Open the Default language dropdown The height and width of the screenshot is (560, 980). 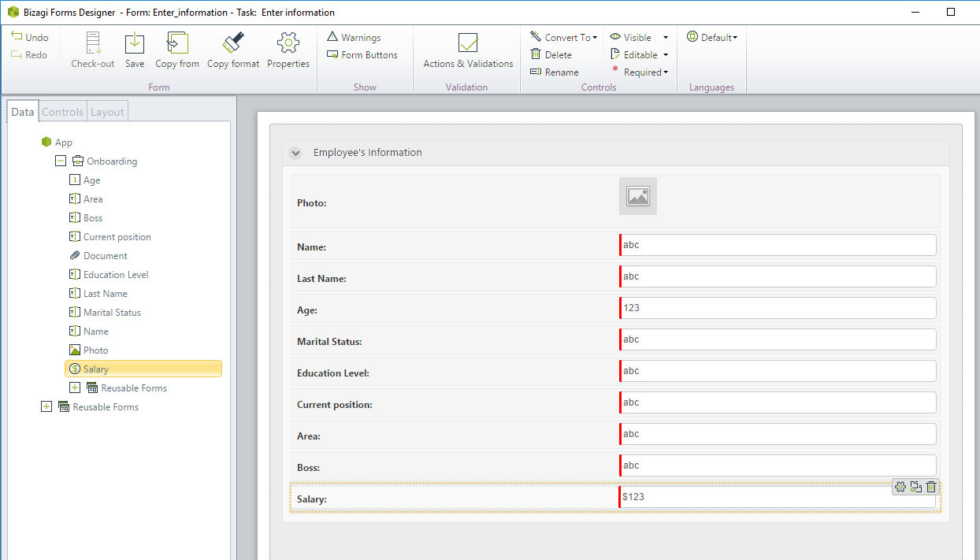coord(712,37)
